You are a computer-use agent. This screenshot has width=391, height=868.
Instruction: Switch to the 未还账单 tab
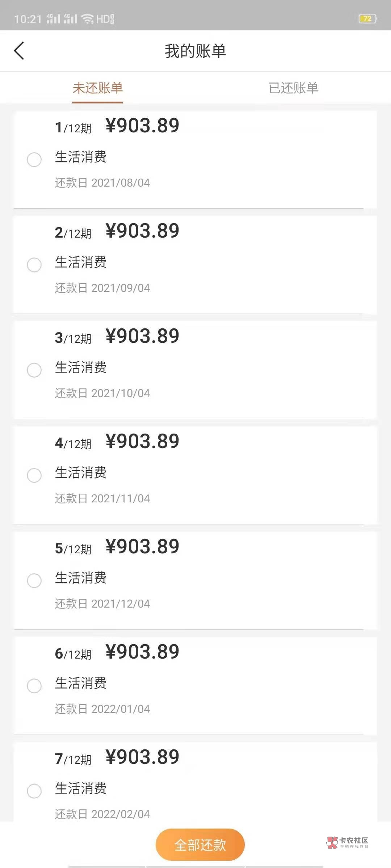pos(98,88)
